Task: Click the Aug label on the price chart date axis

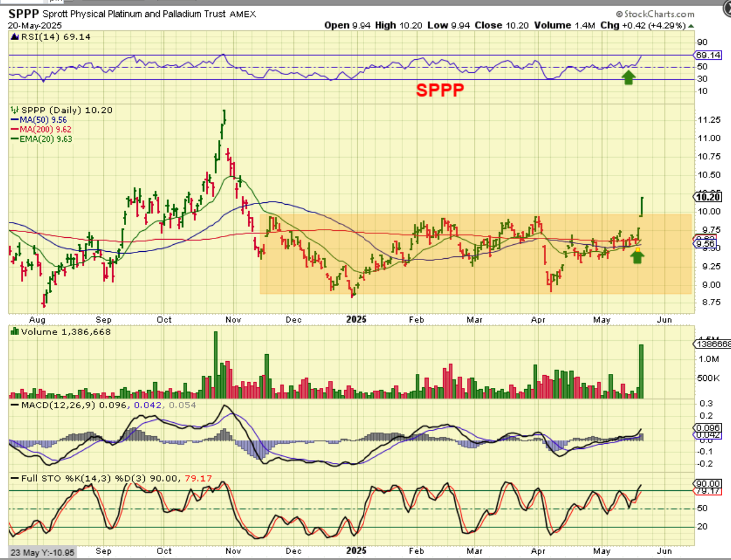Action: tap(37, 320)
